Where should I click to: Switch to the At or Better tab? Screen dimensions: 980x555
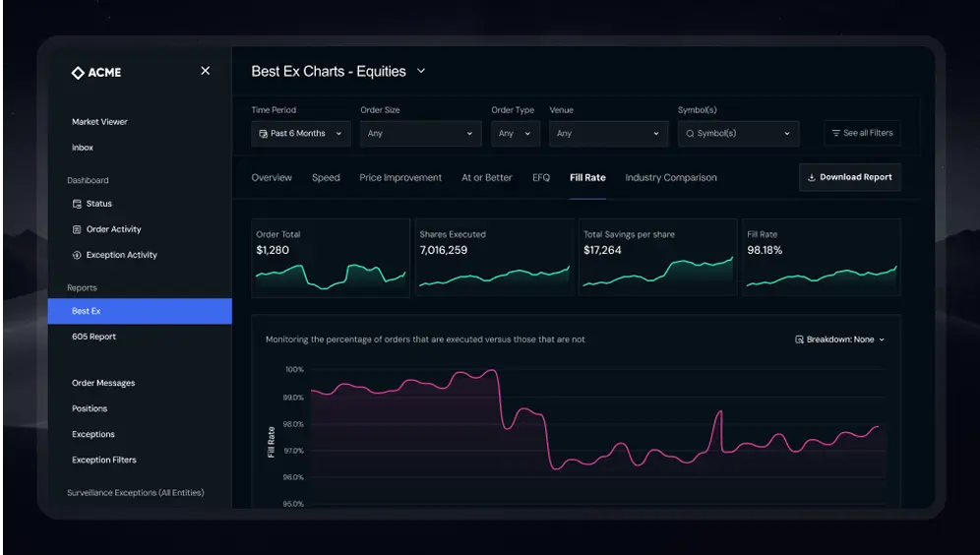pyautogui.click(x=486, y=177)
